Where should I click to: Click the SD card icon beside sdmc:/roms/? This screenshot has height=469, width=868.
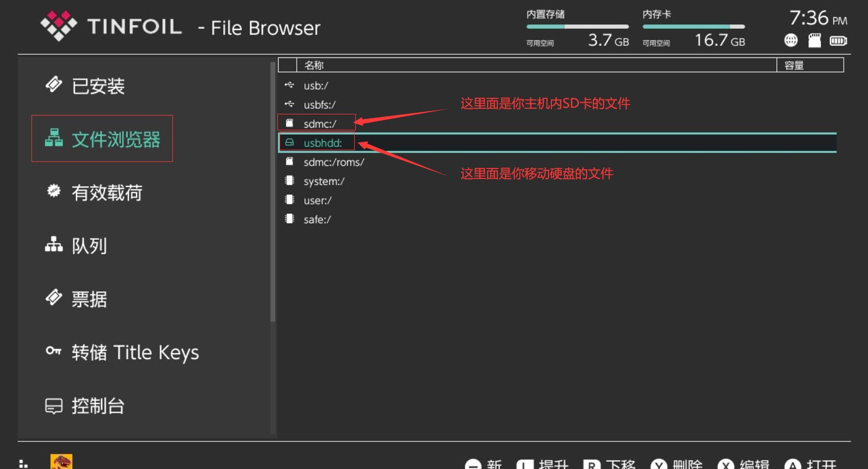pos(290,161)
